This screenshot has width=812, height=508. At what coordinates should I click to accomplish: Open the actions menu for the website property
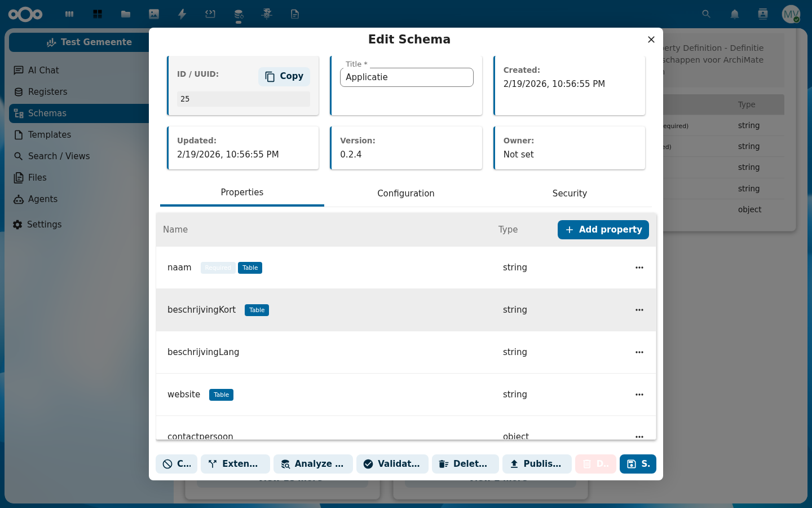639,395
